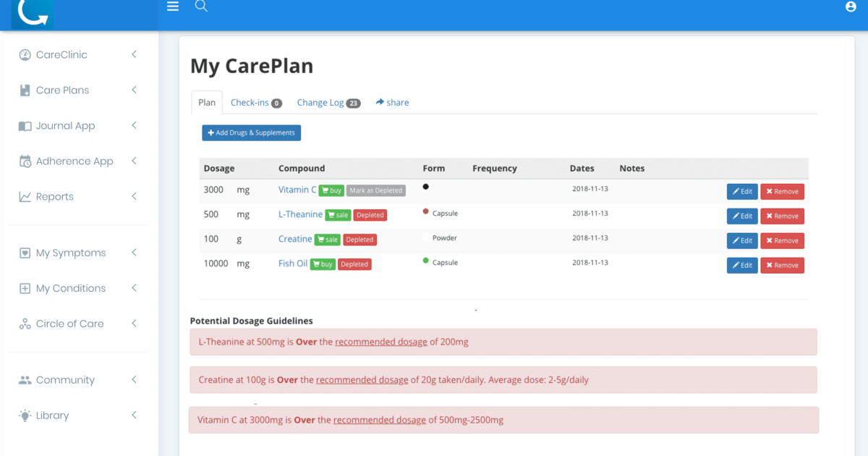Click the Circle of Care icon

[25, 324]
